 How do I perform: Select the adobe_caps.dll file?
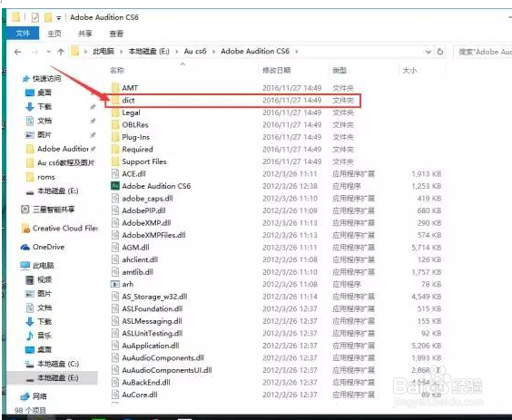pyautogui.click(x=147, y=199)
